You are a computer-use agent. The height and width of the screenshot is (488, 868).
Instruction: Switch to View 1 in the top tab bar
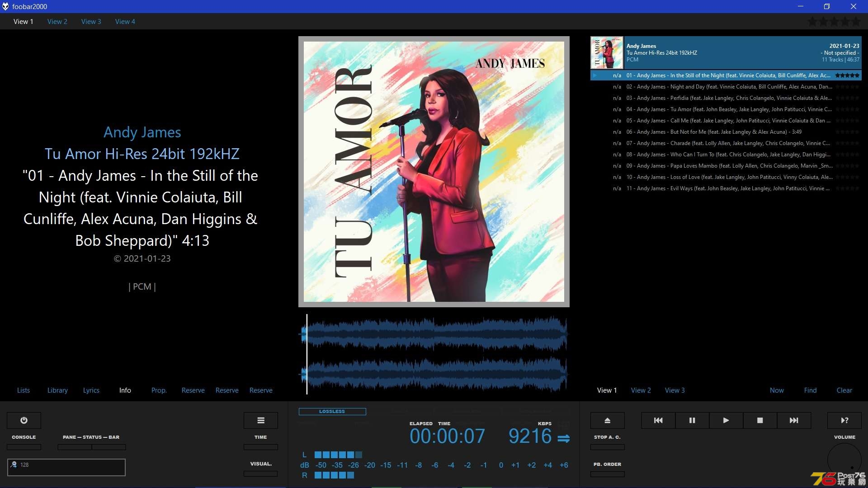pyautogui.click(x=24, y=21)
